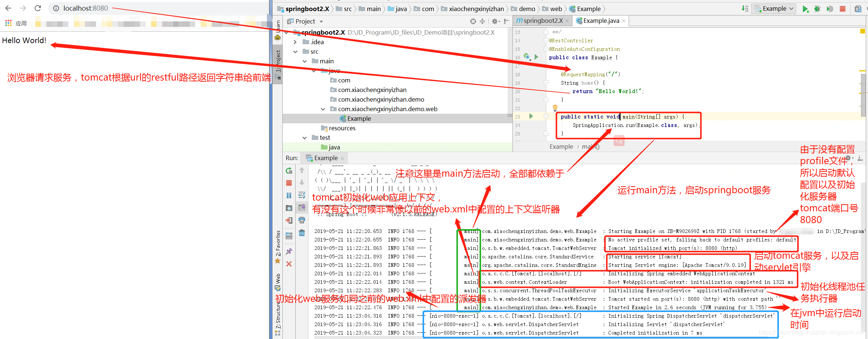Toggle fold marker at line 14 annotations
This screenshot has height=339, width=868.
546,40
